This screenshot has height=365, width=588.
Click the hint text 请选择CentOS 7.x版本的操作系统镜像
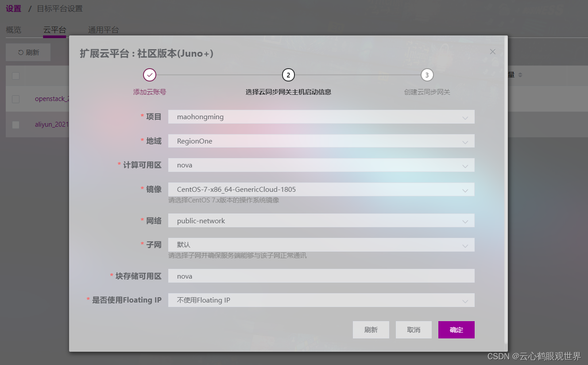point(224,200)
